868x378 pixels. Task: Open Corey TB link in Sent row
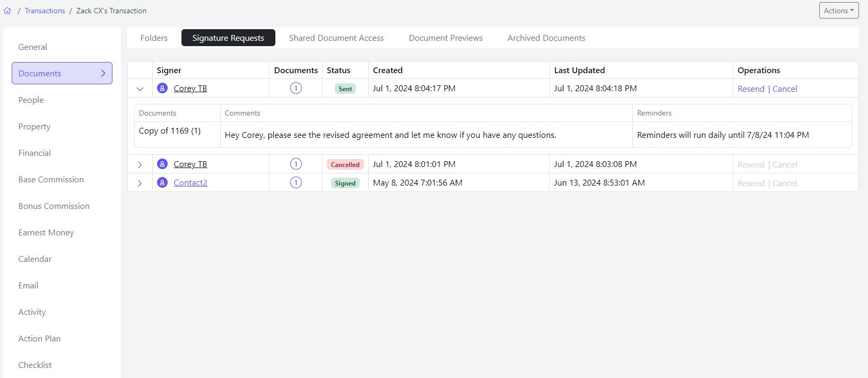click(x=190, y=89)
